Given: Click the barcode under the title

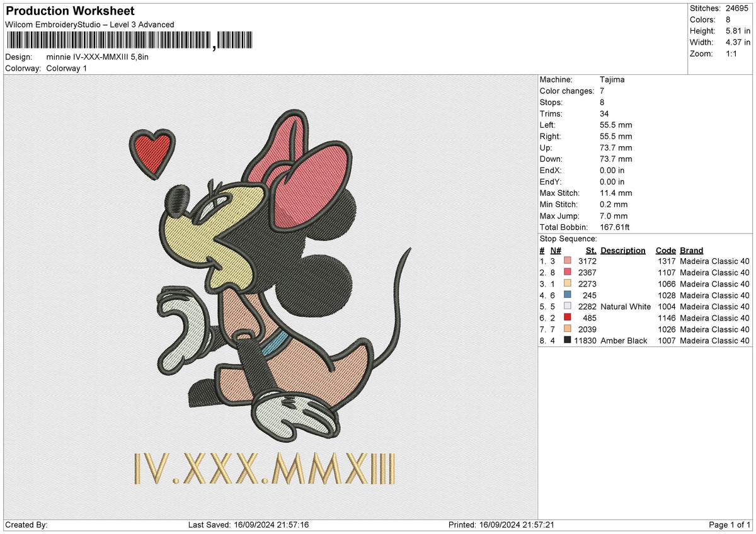Looking at the screenshot, I should [x=130, y=42].
